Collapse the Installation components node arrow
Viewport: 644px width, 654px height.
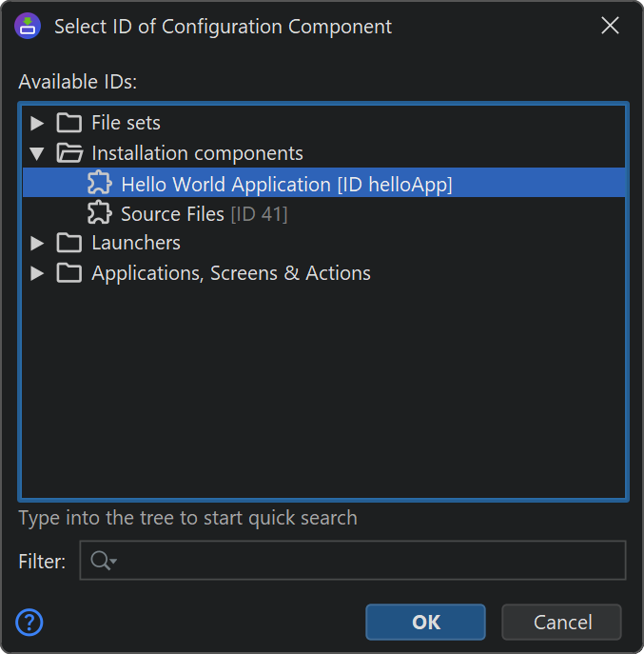pos(37,153)
